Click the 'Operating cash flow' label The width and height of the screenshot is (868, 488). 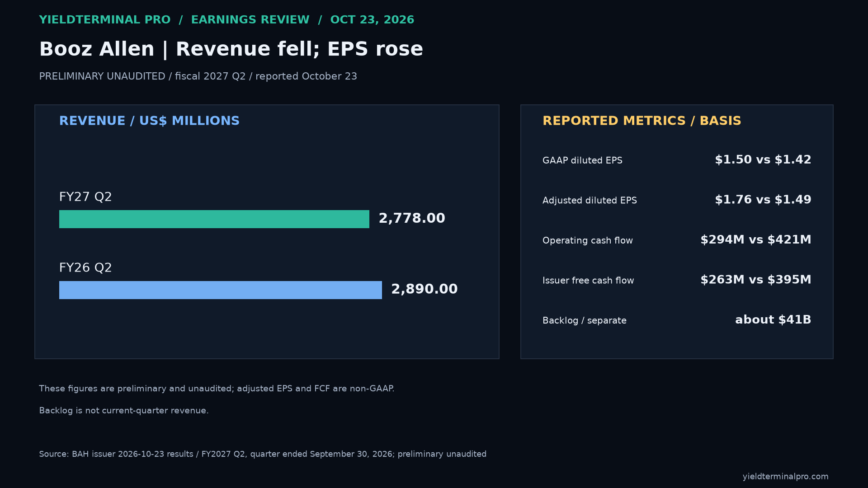pos(588,240)
